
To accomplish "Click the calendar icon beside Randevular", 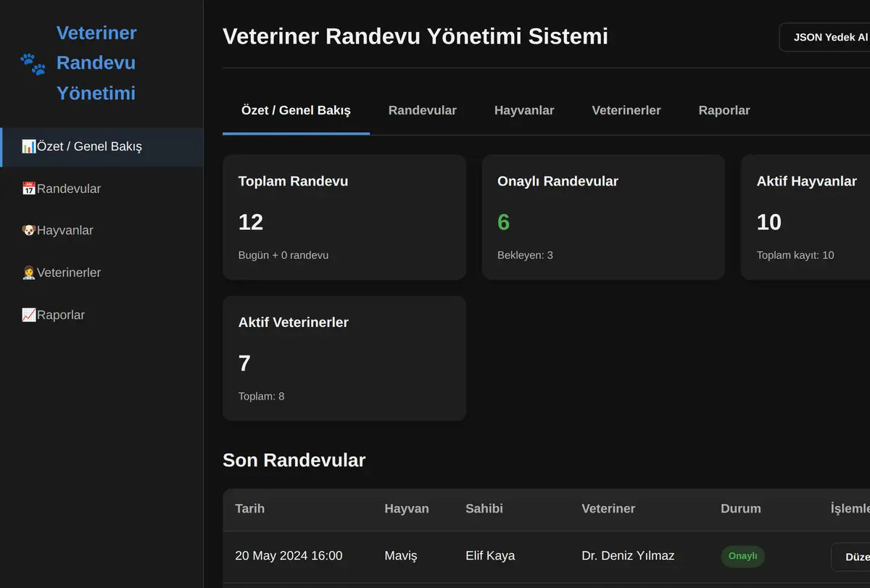I will [29, 189].
